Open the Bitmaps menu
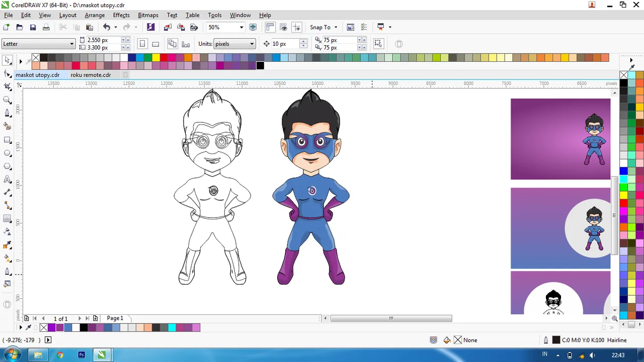 tap(148, 15)
